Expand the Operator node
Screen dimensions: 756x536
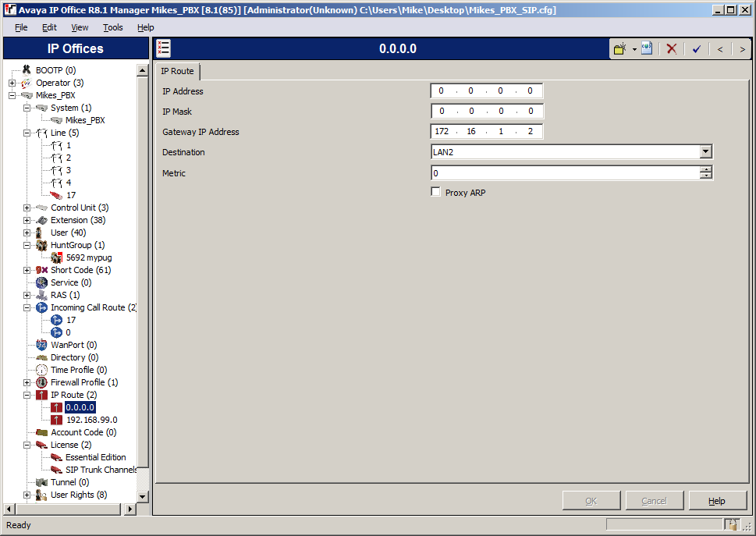pos(12,83)
